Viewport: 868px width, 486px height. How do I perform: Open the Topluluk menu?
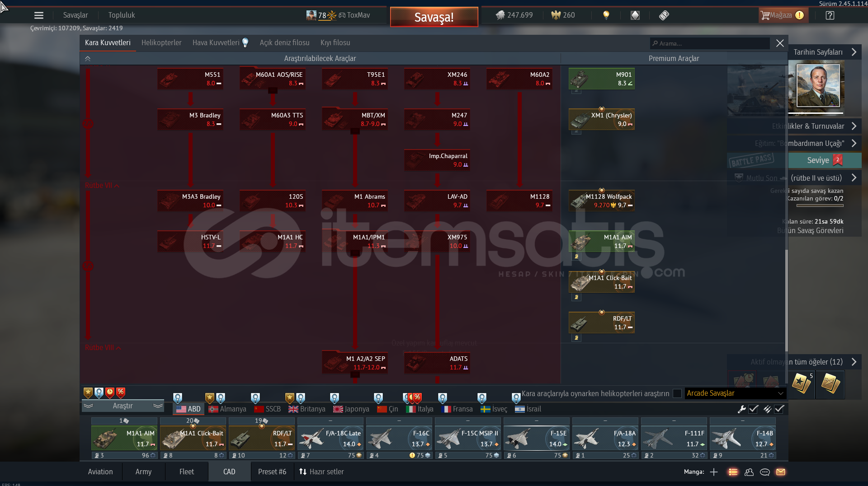pos(122,15)
